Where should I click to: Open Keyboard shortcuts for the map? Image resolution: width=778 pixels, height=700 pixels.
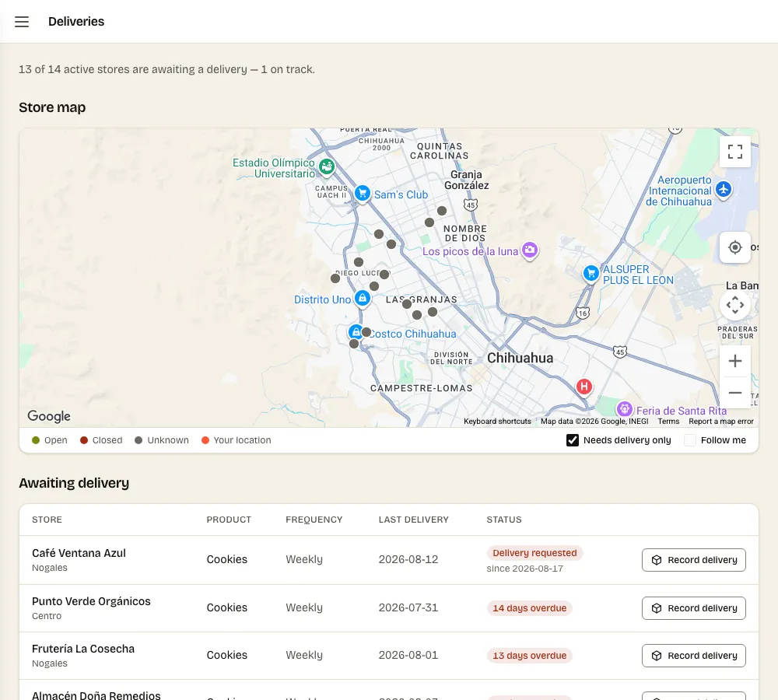tap(497, 422)
